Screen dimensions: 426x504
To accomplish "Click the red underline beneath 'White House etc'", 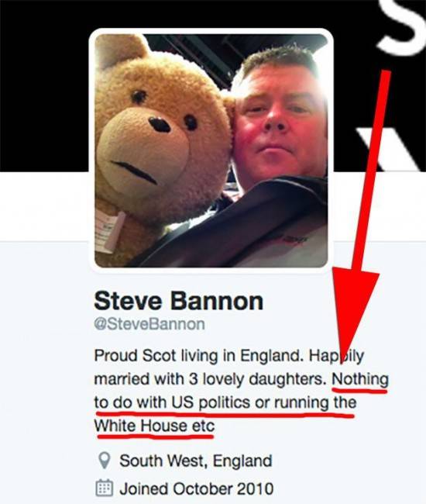I will pyautogui.click(x=156, y=437).
